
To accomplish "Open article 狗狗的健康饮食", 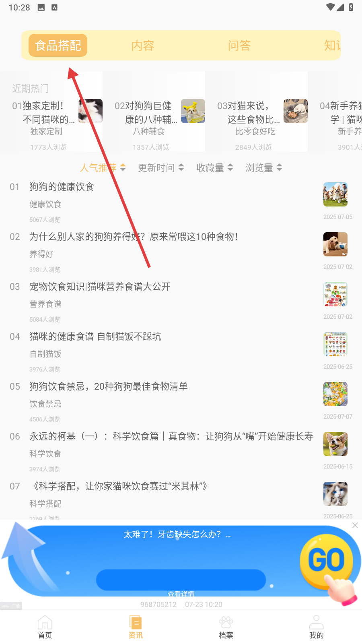I will coord(62,187).
